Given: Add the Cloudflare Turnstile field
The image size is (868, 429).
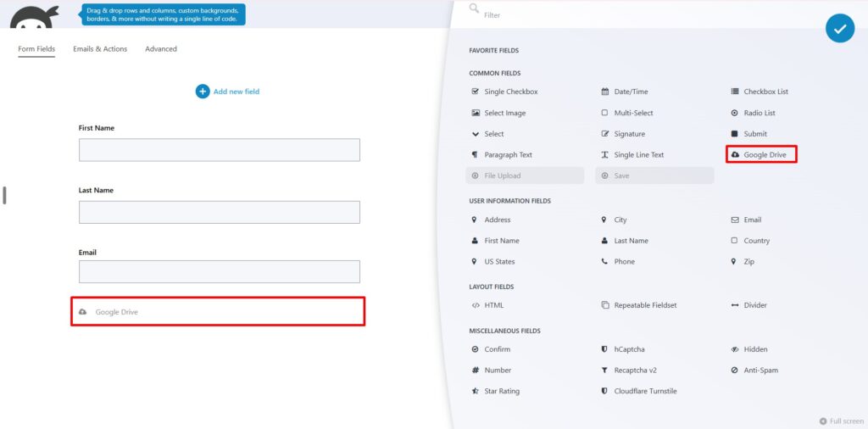Looking at the screenshot, I should tap(639, 392).
